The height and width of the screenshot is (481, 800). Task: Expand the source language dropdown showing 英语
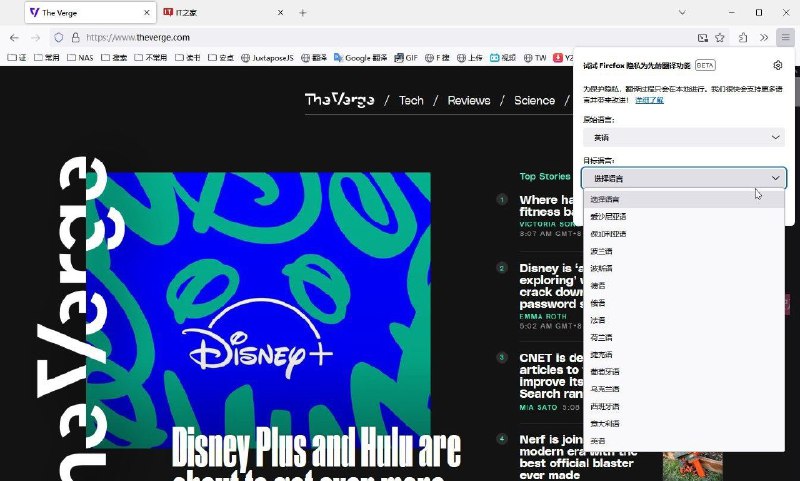click(683, 137)
